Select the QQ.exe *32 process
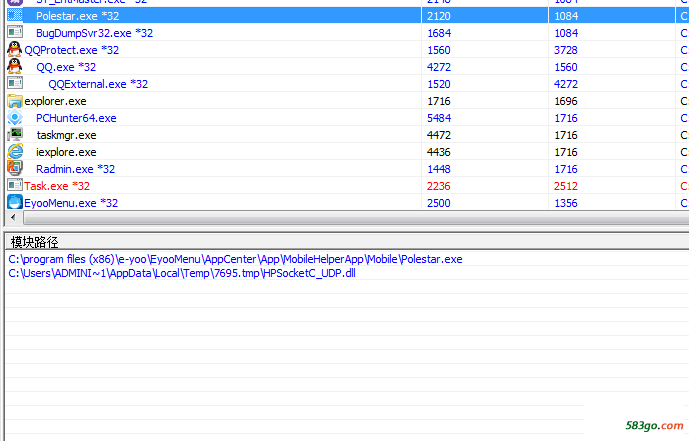This screenshot has height=441, width=689. [x=66, y=67]
